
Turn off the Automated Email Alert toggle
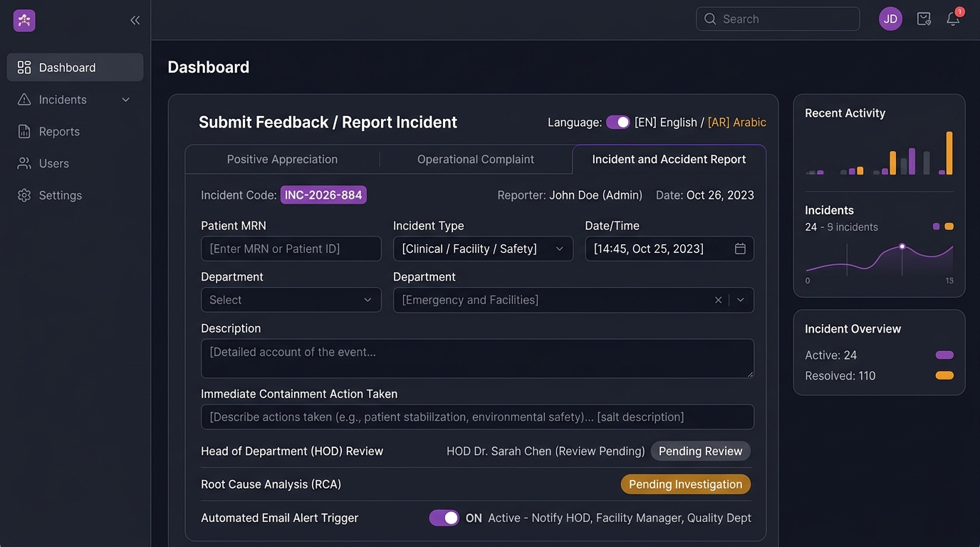444,518
